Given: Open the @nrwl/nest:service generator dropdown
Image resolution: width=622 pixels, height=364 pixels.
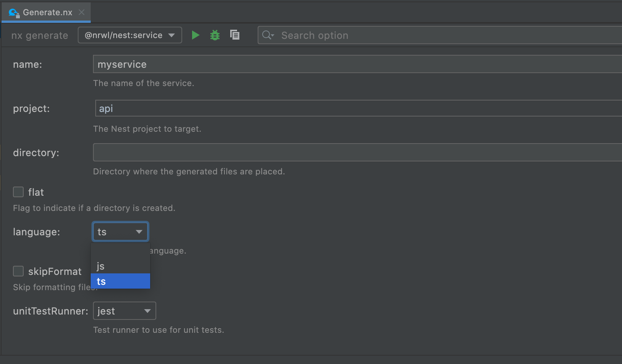Looking at the screenshot, I should click(130, 35).
